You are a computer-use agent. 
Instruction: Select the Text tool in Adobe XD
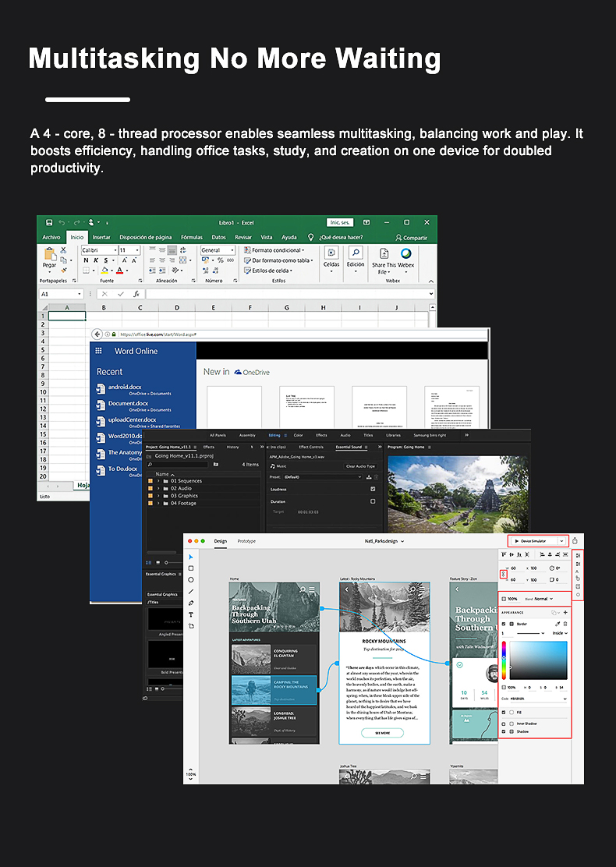coord(191,615)
